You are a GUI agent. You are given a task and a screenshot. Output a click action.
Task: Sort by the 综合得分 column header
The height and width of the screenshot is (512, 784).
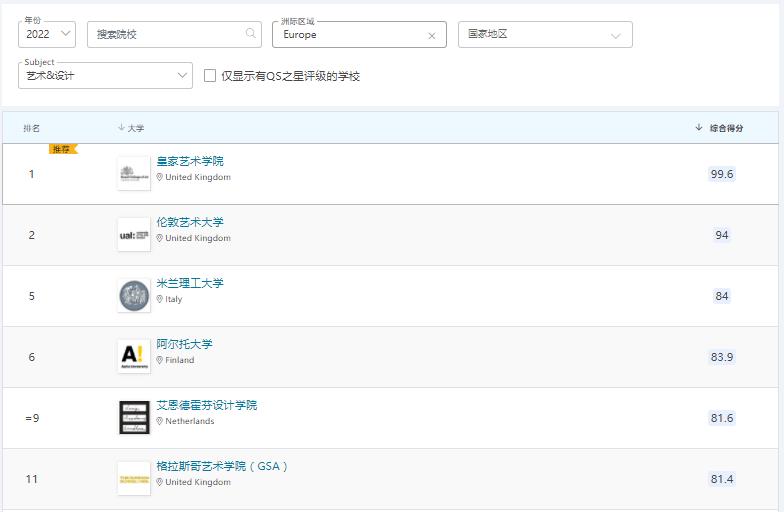tap(719, 128)
